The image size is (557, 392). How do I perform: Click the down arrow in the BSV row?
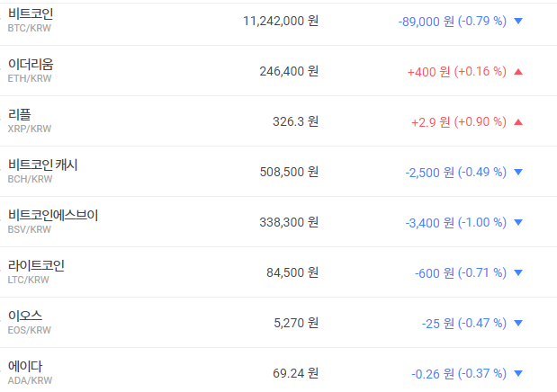[517, 222]
